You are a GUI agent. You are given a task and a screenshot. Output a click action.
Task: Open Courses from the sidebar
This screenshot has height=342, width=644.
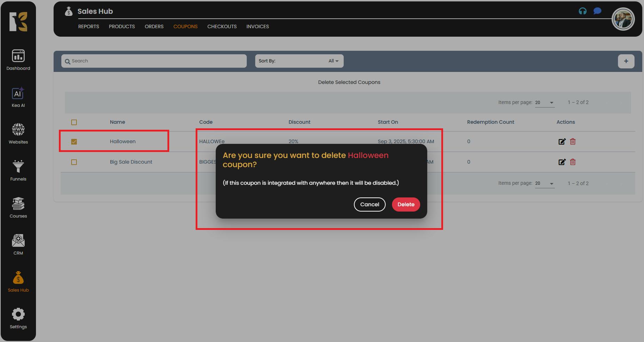(x=18, y=204)
